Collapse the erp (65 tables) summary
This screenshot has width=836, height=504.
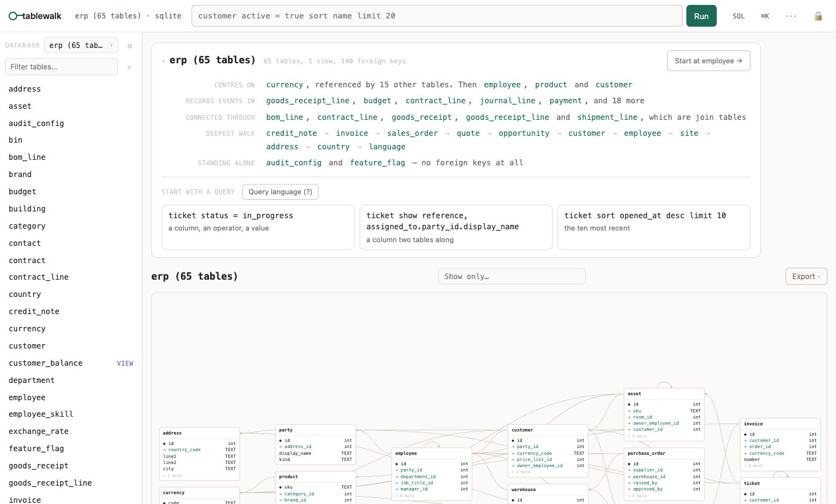click(x=164, y=61)
